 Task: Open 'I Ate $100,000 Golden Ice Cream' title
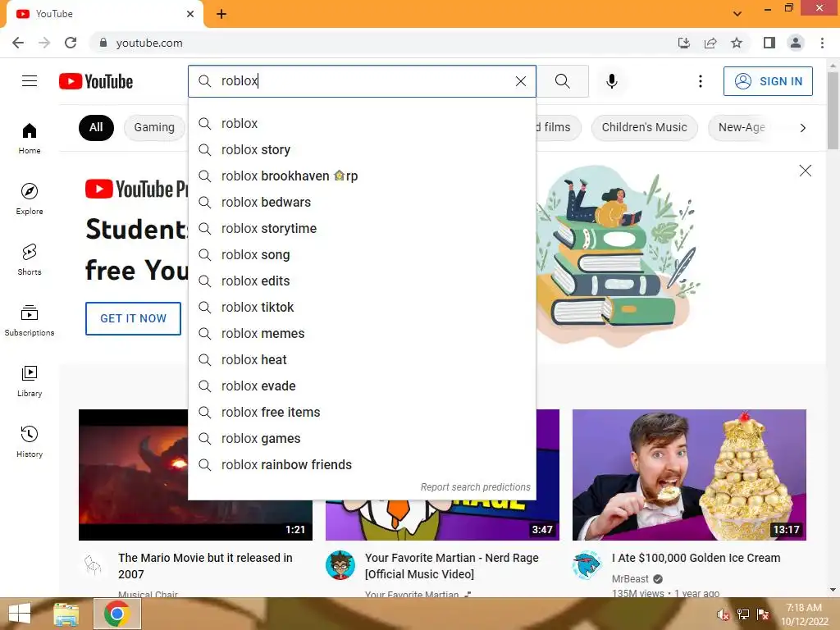[x=696, y=558]
